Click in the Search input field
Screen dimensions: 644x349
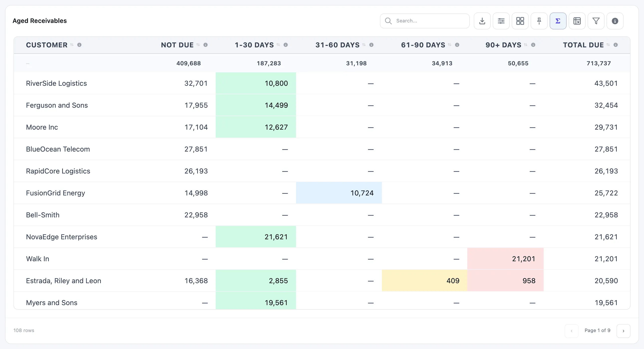(x=425, y=21)
